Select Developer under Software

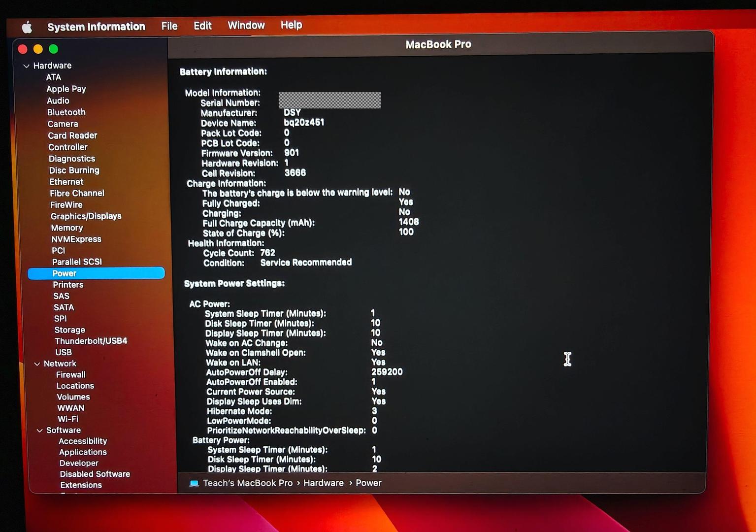click(x=79, y=464)
